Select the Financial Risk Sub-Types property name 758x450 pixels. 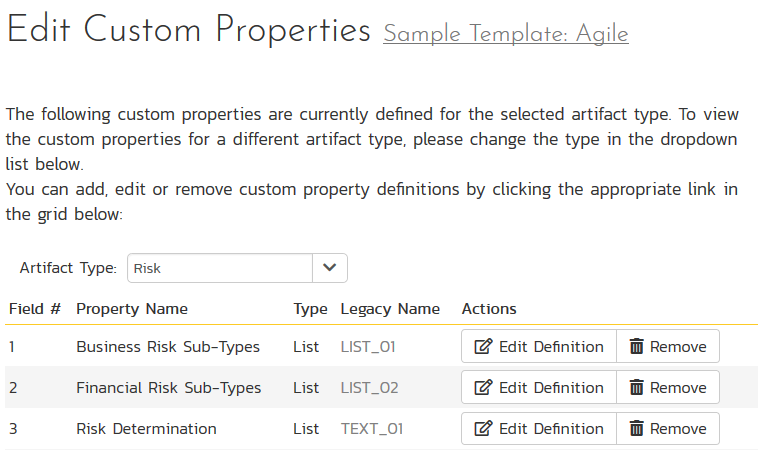pos(169,388)
